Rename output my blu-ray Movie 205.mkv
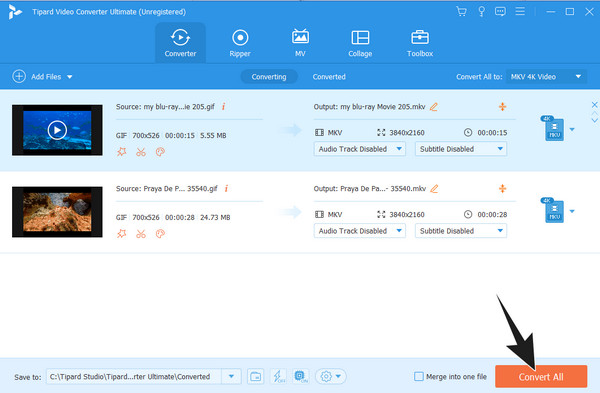 [434, 107]
